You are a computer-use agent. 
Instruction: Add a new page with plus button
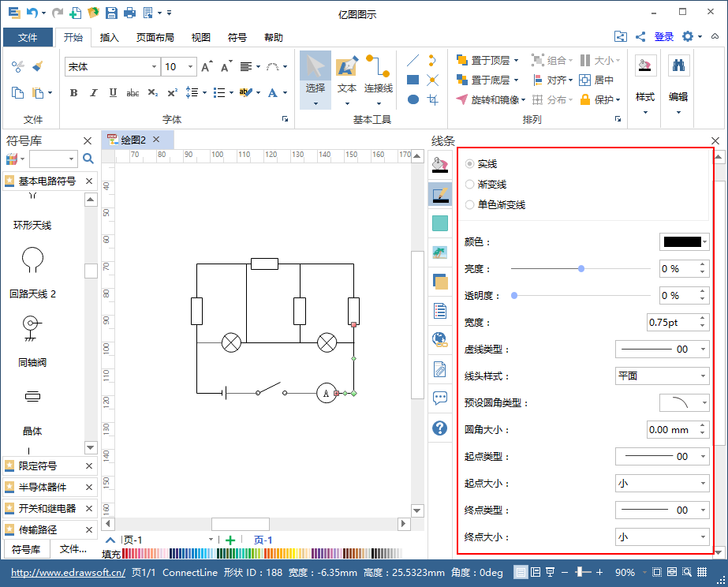click(230, 540)
